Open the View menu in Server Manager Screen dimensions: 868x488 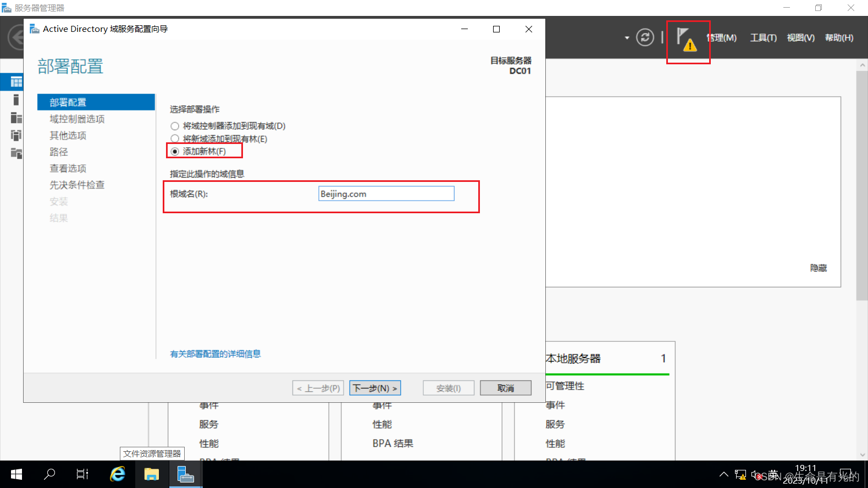tap(801, 38)
